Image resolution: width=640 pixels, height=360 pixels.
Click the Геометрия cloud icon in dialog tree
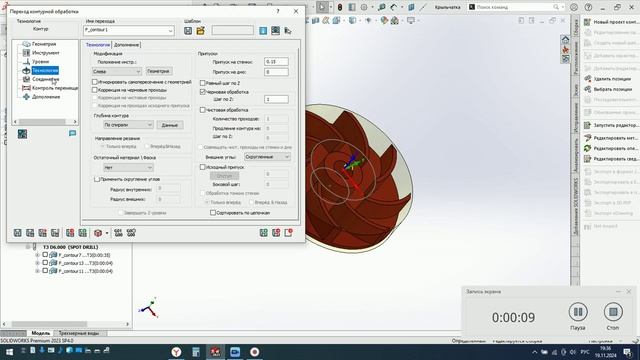(26, 44)
